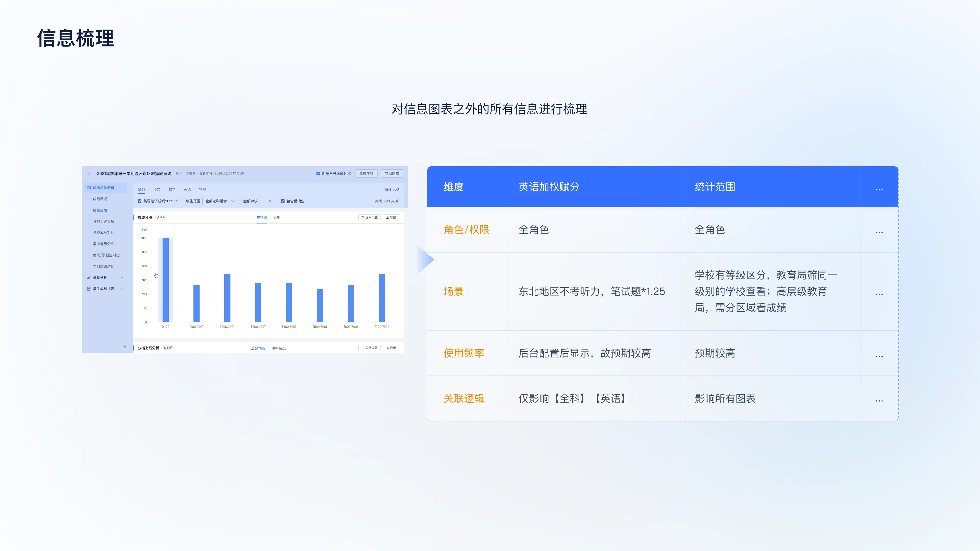This screenshot has height=551, width=980.
Task: Open 区间设置 for the score chart
Action: [369, 217]
